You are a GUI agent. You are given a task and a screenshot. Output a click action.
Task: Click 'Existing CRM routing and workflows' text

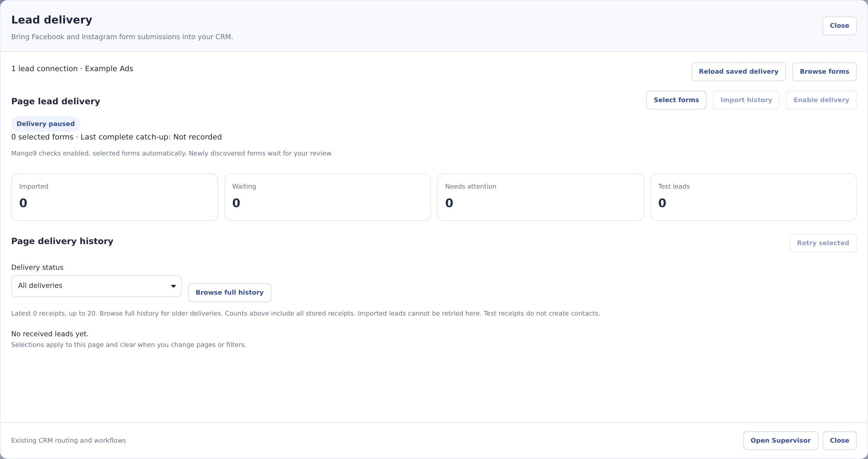click(69, 440)
